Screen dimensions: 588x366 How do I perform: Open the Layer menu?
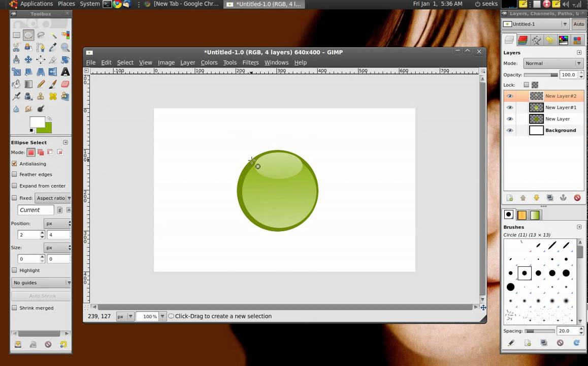click(187, 63)
